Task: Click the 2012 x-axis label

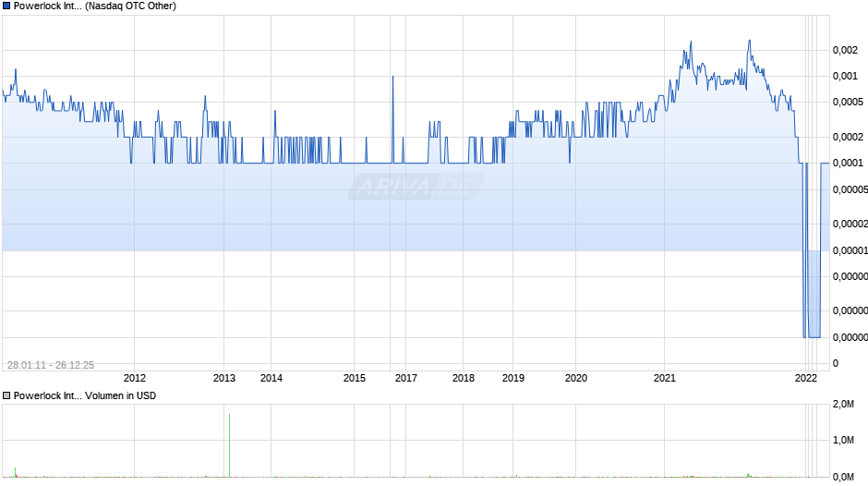Action: pyautogui.click(x=135, y=378)
